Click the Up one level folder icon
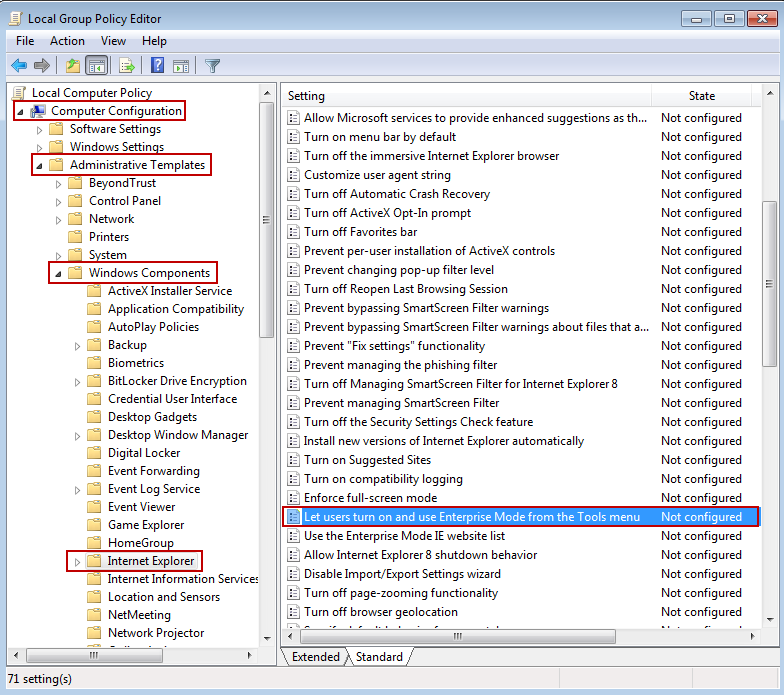 tap(73, 66)
